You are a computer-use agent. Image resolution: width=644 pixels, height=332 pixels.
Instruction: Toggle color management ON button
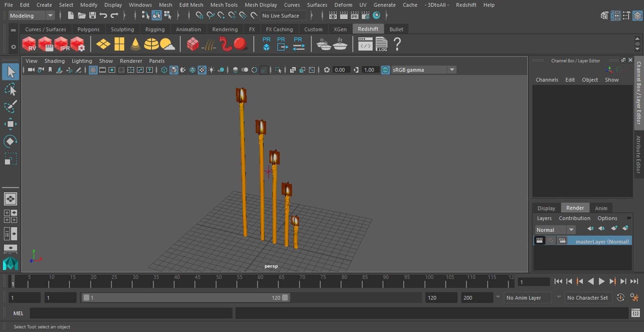click(385, 70)
